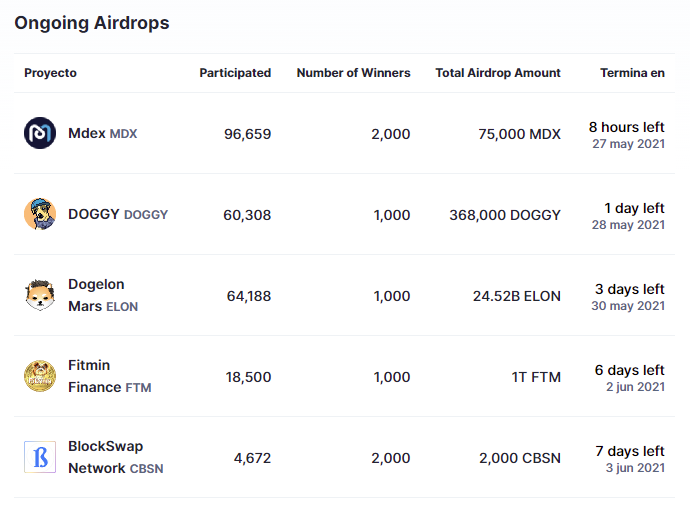The image size is (690, 513).
Task: Sort by the Termina en column header
Action: (x=632, y=73)
